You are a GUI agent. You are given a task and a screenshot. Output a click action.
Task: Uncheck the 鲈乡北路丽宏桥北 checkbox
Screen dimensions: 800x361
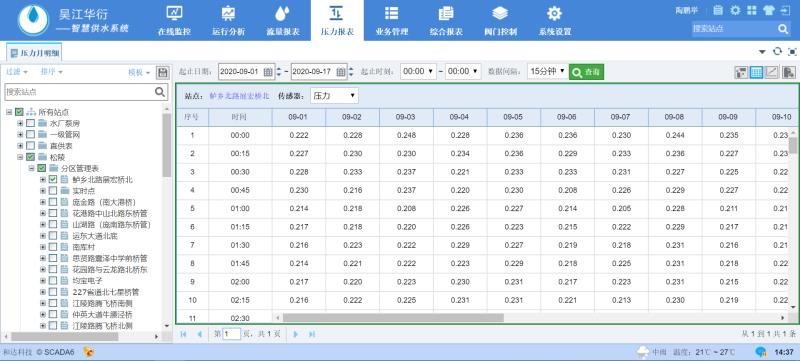pyautogui.click(x=53, y=179)
